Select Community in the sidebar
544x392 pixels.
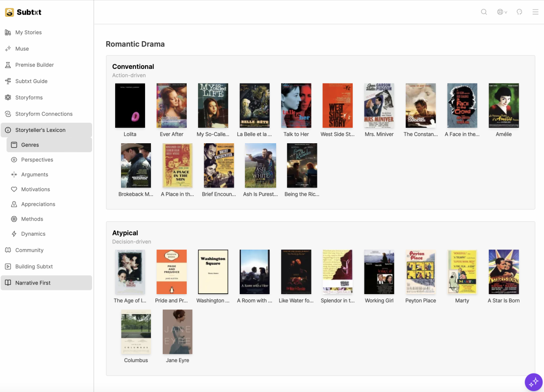coord(46,250)
